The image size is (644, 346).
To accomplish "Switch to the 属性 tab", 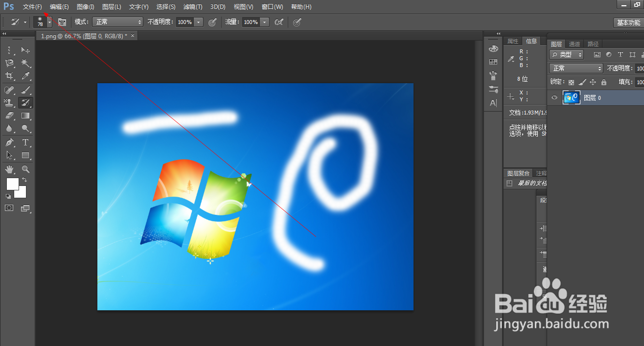I will (x=513, y=41).
